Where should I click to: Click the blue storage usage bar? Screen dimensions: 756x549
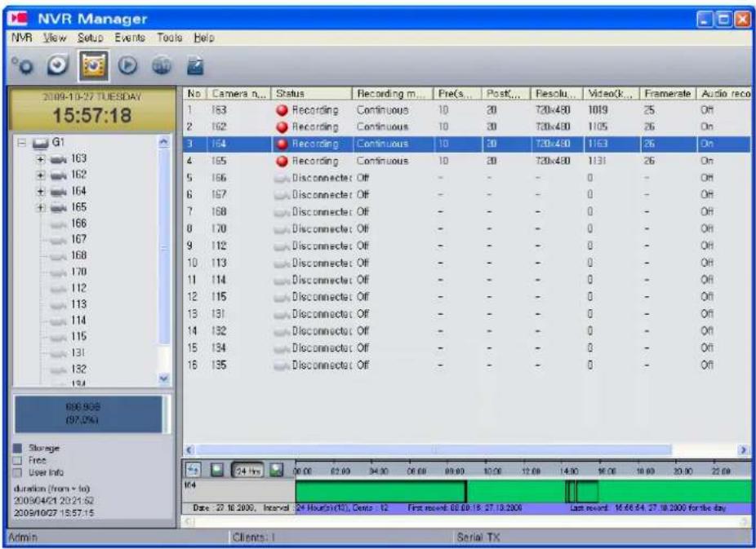pos(89,414)
